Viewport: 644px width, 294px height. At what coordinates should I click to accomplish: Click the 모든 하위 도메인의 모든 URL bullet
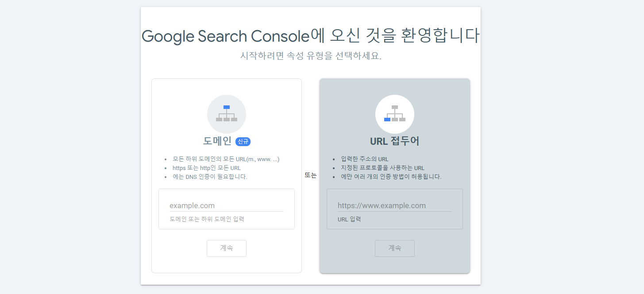coord(226,159)
